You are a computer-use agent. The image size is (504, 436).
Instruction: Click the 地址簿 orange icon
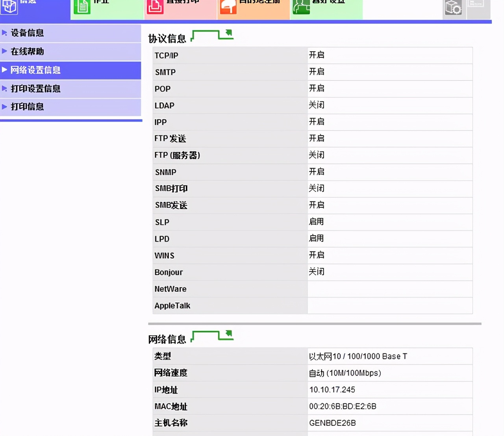tap(228, 7)
